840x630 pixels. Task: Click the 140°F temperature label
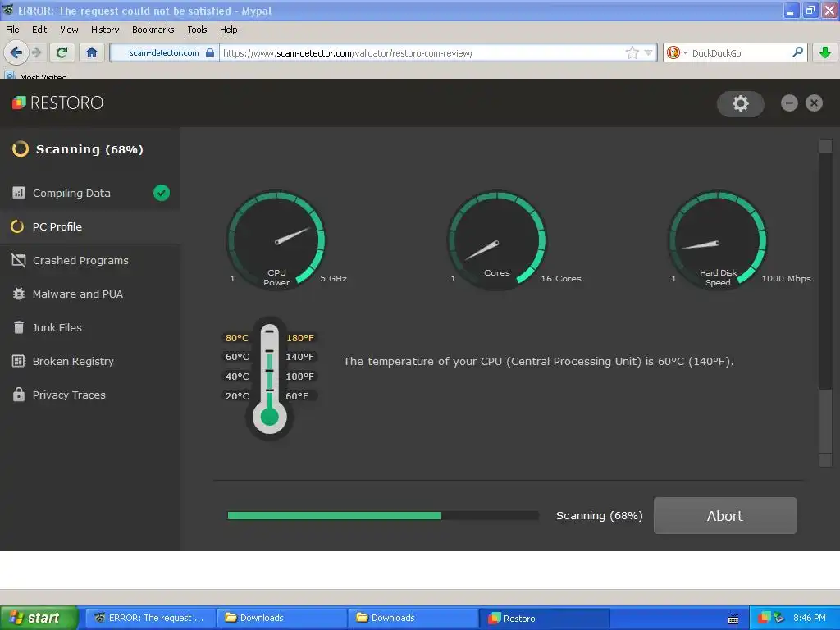299,357
